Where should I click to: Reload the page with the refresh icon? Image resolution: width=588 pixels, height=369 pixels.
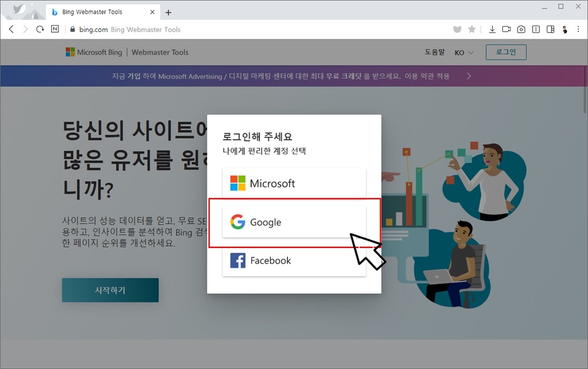click(40, 29)
